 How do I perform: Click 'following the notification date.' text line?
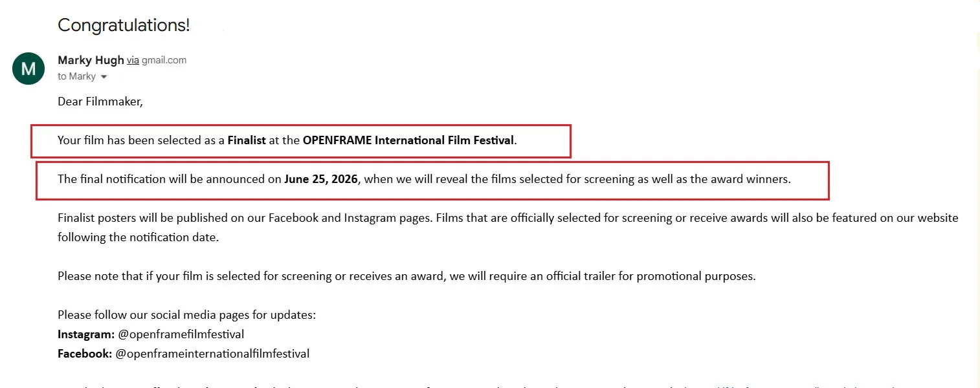pyautogui.click(x=139, y=237)
